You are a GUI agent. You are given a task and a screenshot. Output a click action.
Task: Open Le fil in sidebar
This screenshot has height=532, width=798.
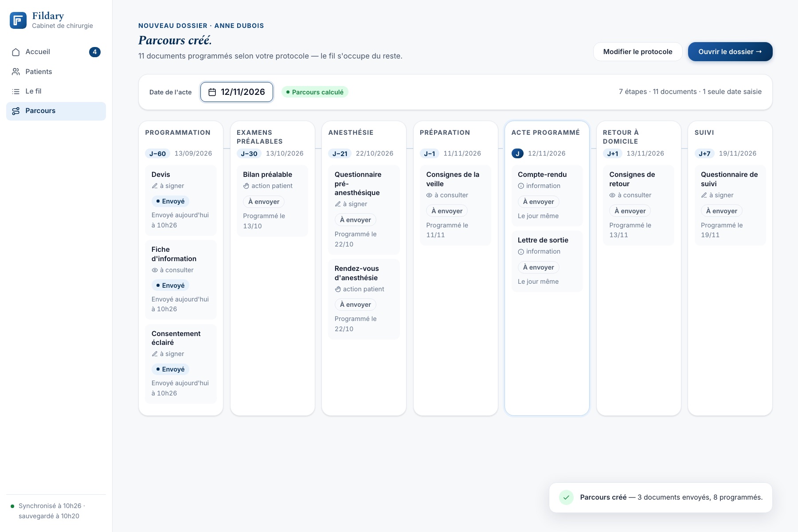56,91
